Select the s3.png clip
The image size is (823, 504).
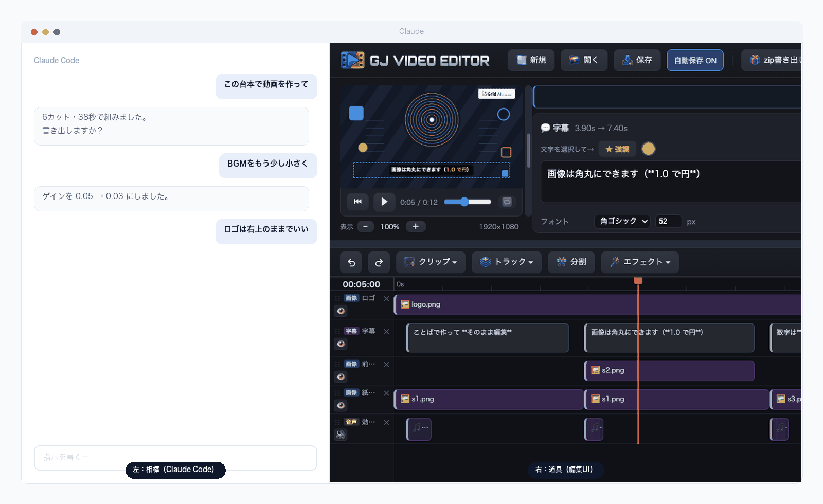(785, 399)
